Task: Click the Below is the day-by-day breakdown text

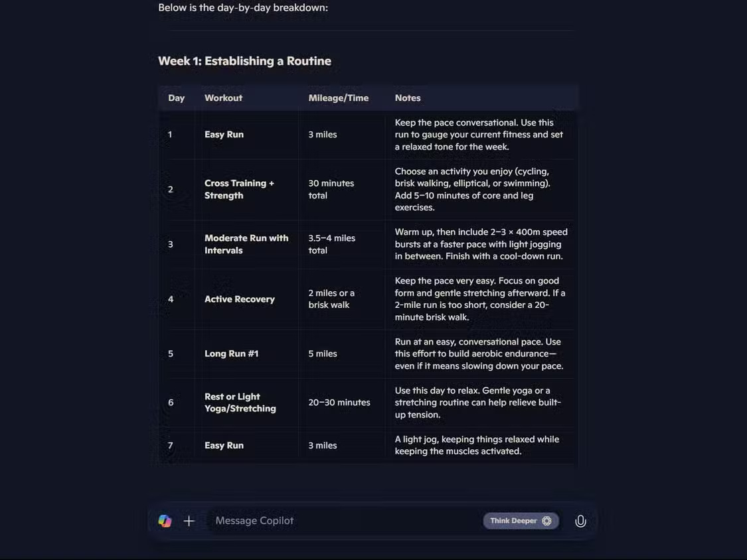Action: point(243,8)
